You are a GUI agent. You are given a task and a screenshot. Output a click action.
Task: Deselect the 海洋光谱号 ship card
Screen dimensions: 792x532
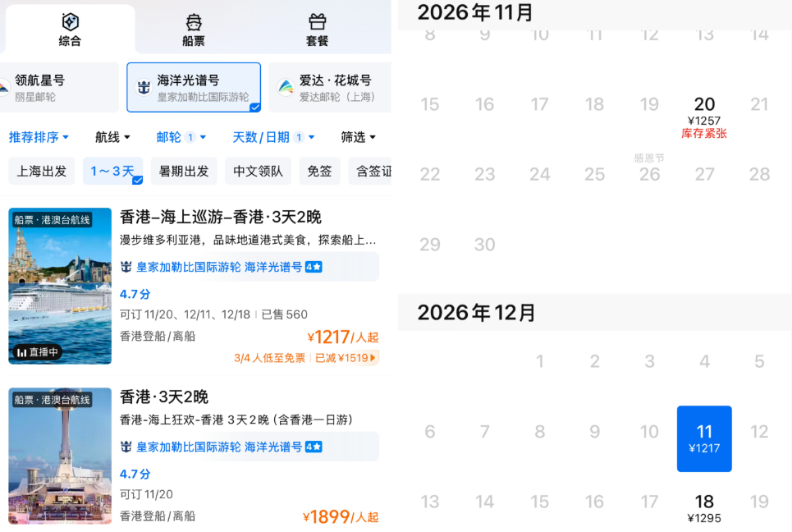pyautogui.click(x=194, y=87)
